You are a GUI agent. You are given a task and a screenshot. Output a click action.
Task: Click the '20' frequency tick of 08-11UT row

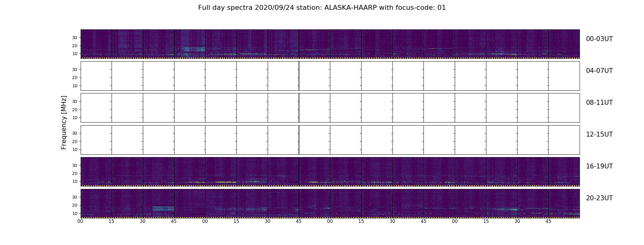(75, 110)
